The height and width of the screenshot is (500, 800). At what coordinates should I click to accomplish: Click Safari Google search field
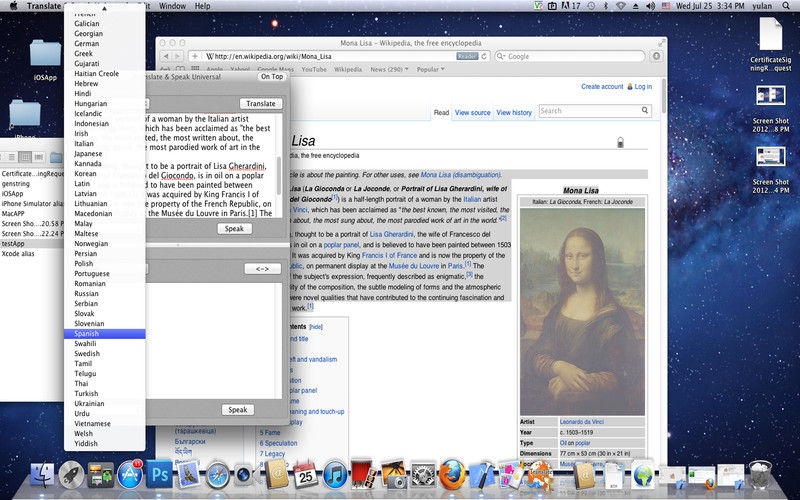click(569, 56)
